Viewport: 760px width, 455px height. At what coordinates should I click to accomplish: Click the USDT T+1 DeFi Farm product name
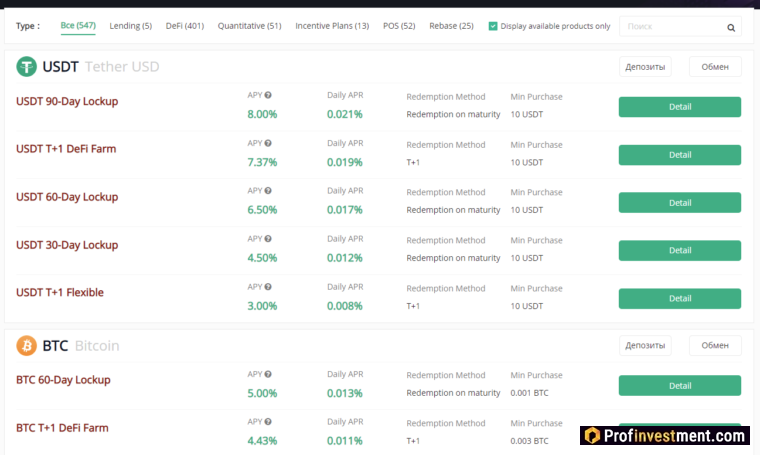tap(66, 149)
